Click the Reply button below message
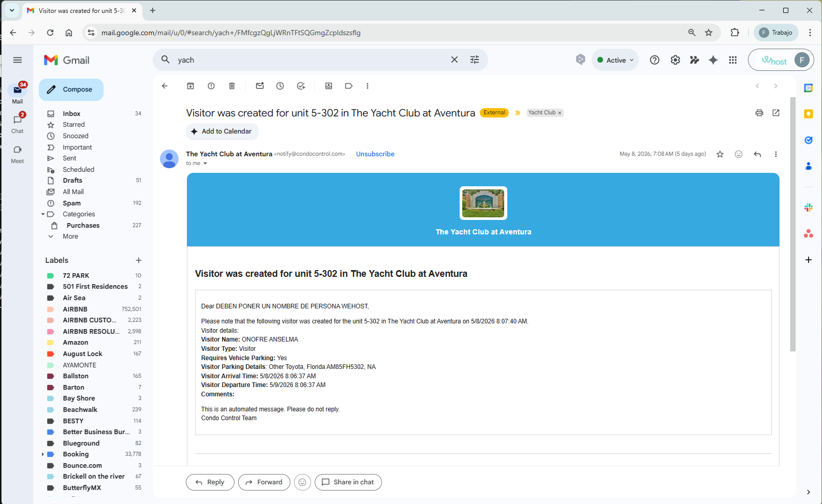The height and width of the screenshot is (504, 822). 210,482
